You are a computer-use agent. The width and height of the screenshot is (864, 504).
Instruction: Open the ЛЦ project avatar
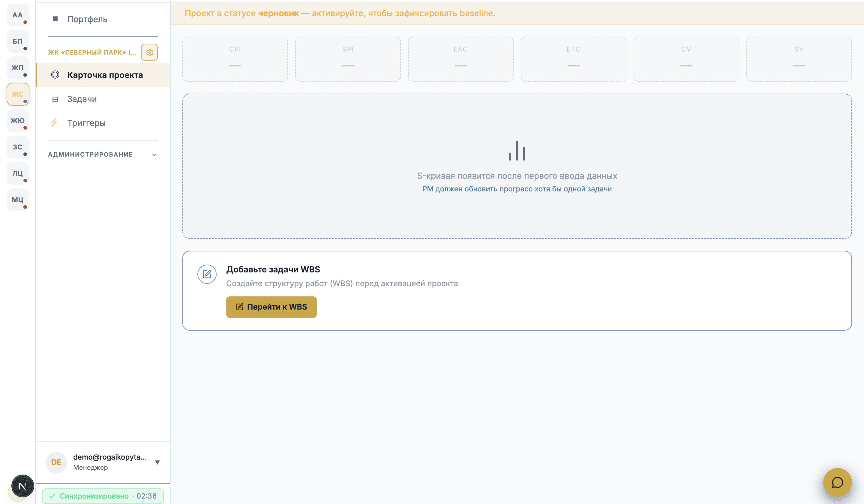(x=18, y=173)
